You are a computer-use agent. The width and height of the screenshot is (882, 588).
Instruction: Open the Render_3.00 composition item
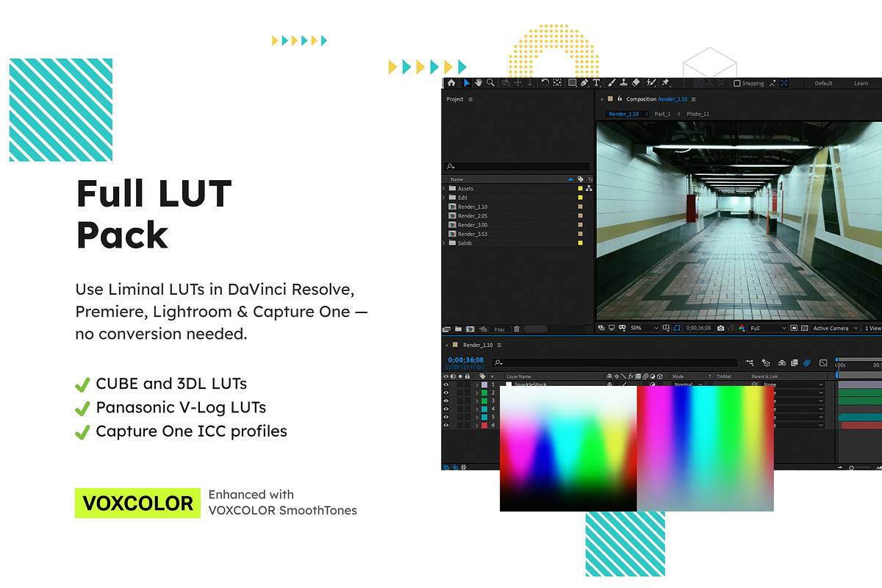coord(472,225)
